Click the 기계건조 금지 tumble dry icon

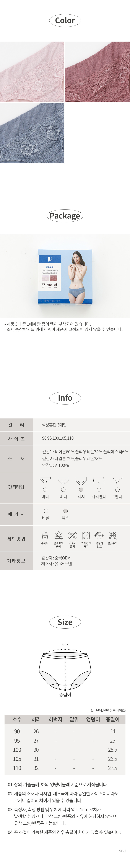click(86, 535)
